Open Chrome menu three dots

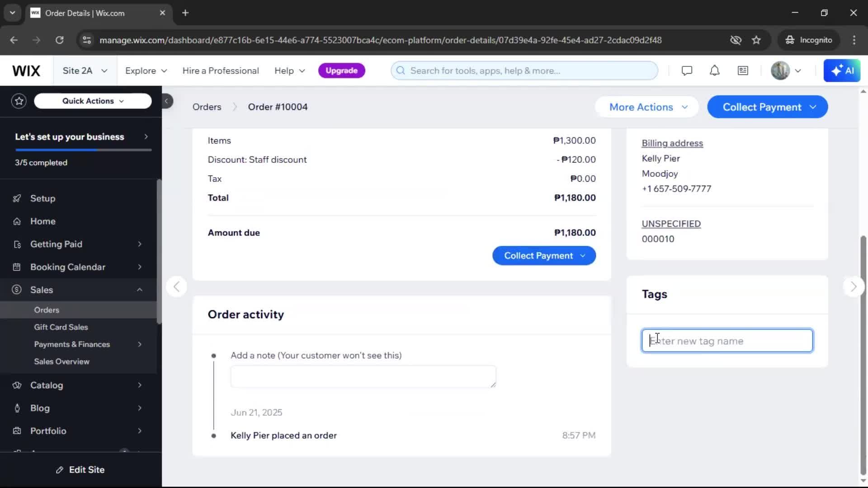(x=854, y=40)
